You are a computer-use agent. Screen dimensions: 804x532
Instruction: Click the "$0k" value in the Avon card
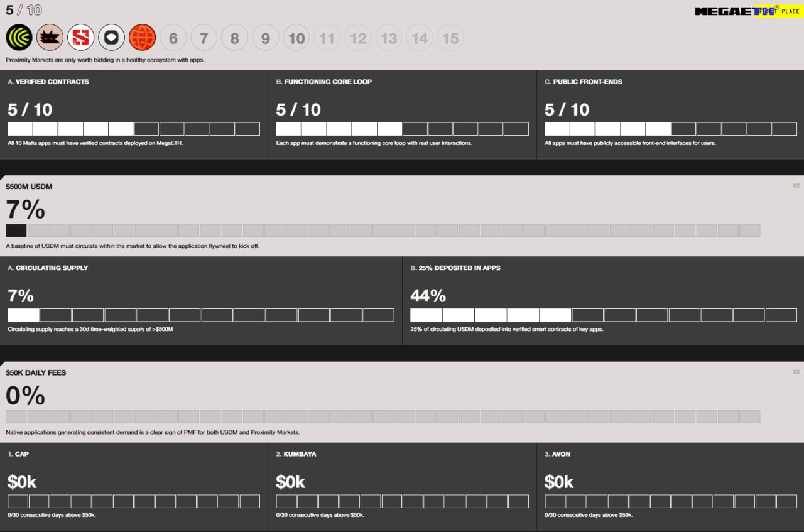click(559, 482)
